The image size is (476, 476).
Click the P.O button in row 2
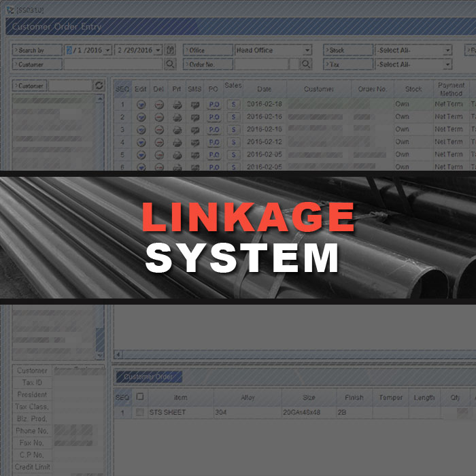[214, 117]
